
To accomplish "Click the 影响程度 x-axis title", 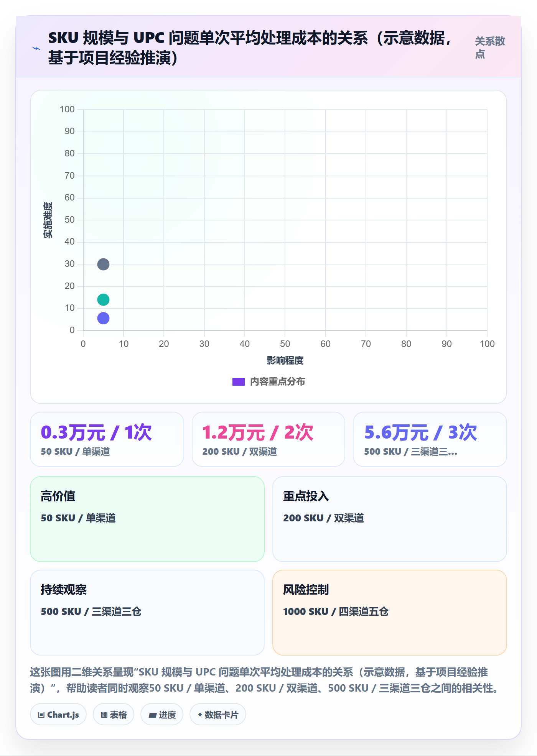I will 285,360.
